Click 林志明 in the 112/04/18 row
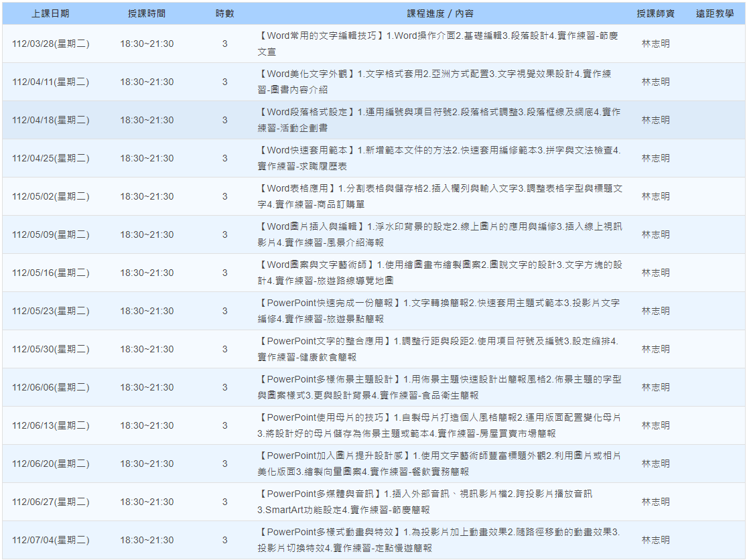The height and width of the screenshot is (560, 747). [x=655, y=120]
